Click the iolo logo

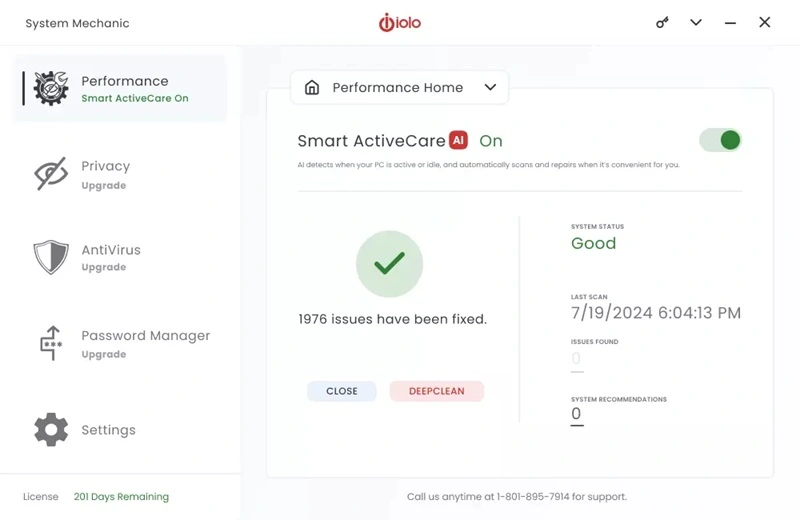tap(399, 22)
